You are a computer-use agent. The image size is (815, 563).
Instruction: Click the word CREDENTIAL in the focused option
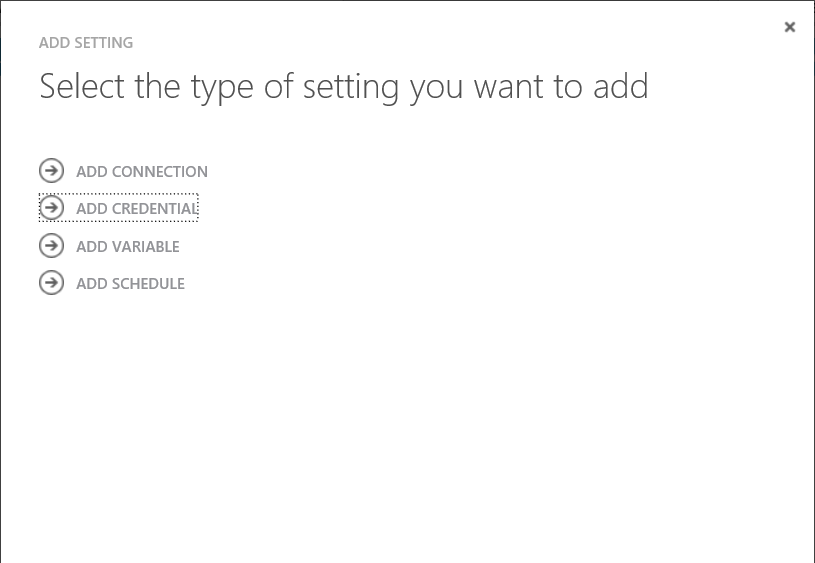(154, 208)
